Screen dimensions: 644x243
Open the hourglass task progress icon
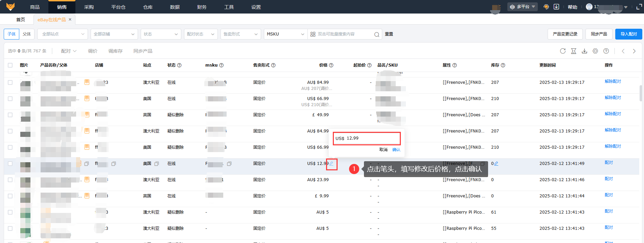pos(574,51)
